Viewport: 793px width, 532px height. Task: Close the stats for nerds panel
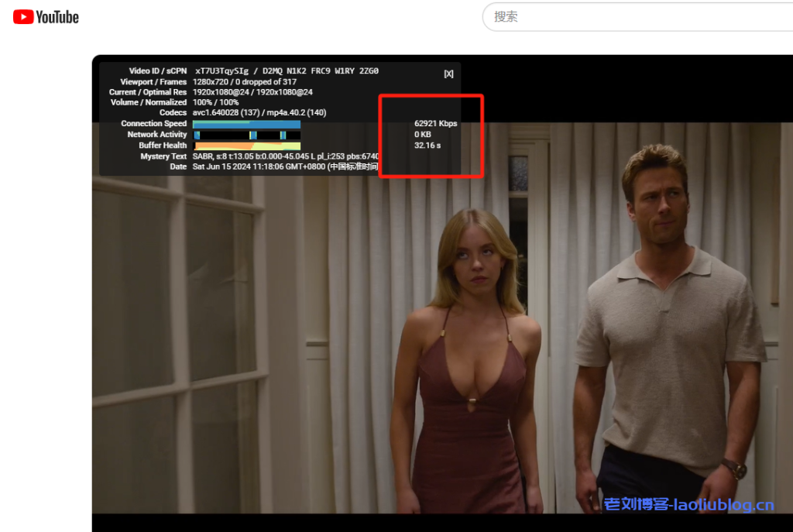448,74
